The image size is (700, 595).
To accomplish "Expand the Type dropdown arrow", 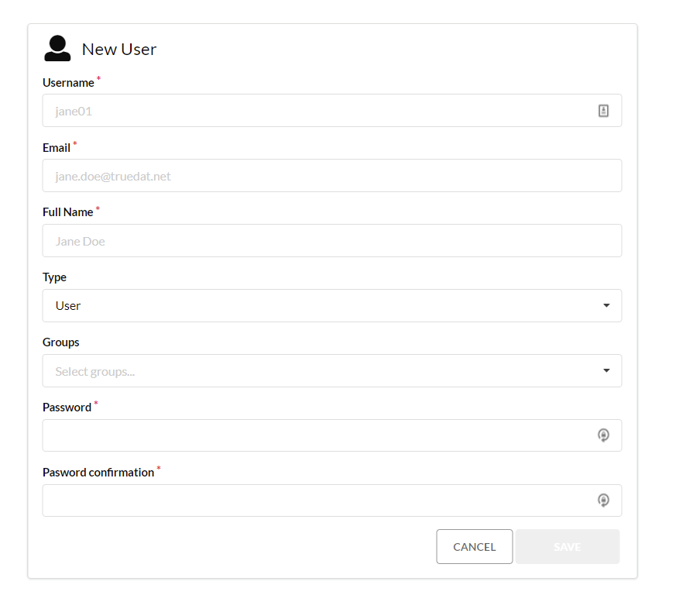I will (x=606, y=305).
